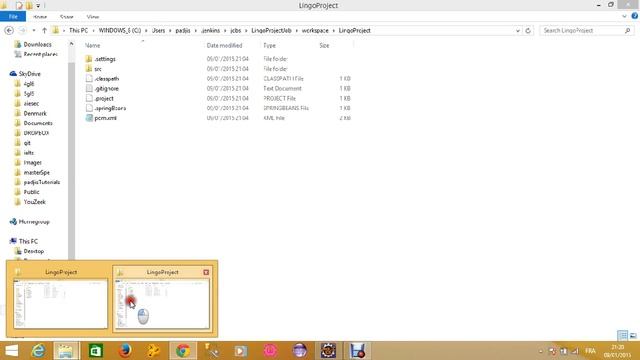Open the File menu
This screenshot has height=360, width=640.
click(x=13, y=17)
